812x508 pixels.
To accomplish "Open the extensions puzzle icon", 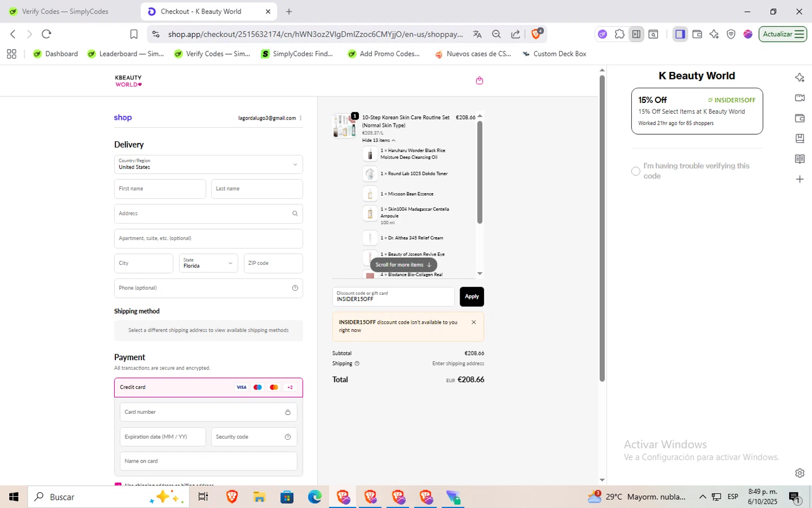I will coord(619,34).
